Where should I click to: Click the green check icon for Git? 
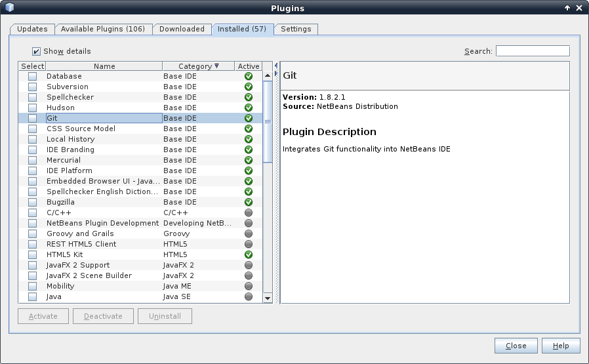[x=249, y=118]
